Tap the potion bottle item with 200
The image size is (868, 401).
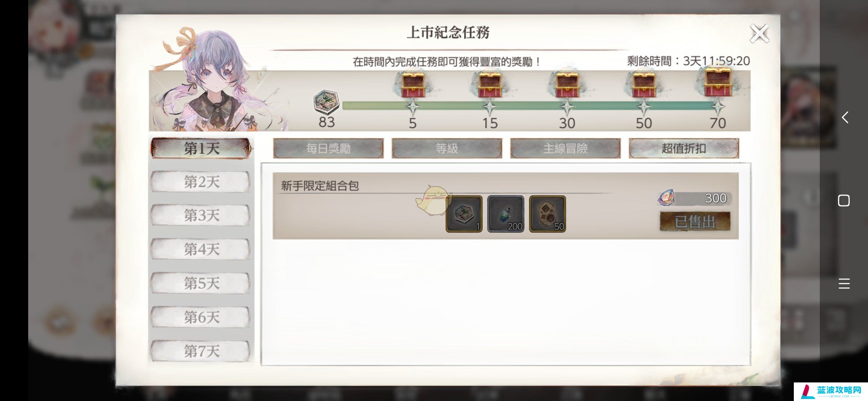[x=506, y=214]
